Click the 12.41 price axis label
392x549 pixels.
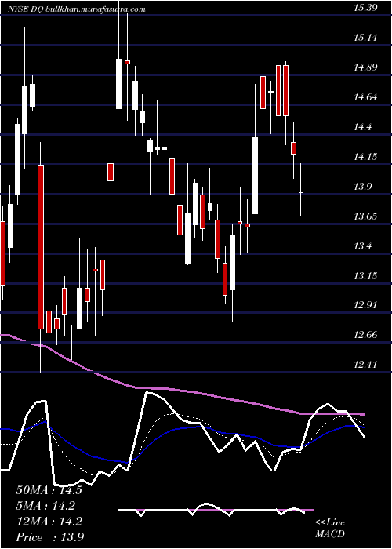tap(365, 364)
